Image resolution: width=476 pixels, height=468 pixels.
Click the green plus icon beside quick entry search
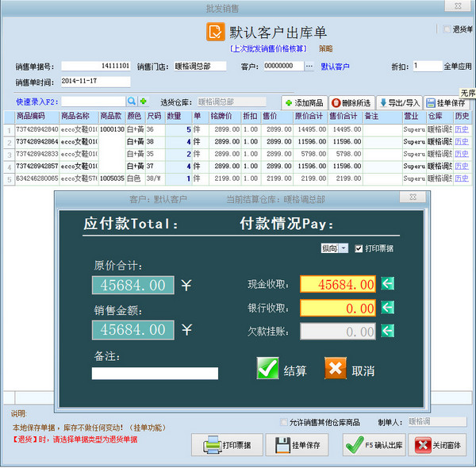[144, 102]
